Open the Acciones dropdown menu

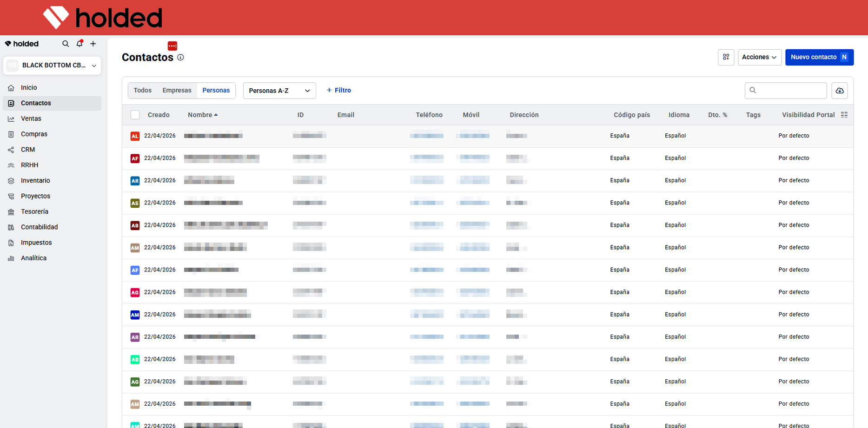click(x=760, y=57)
